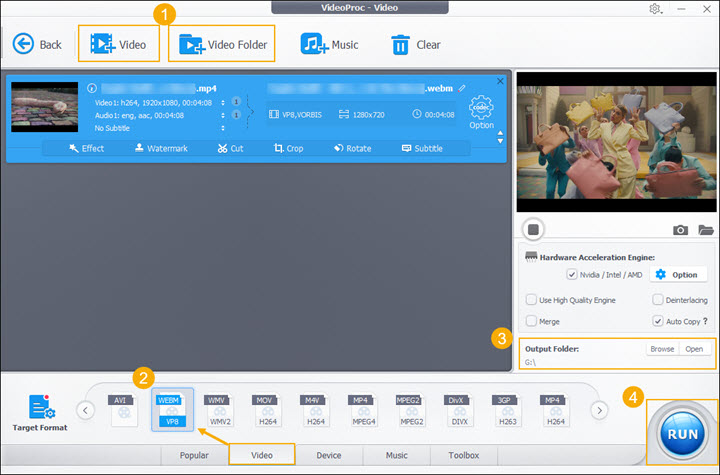Show the Auto Copy help question mark
This screenshot has height=475, width=720.
pyautogui.click(x=705, y=321)
